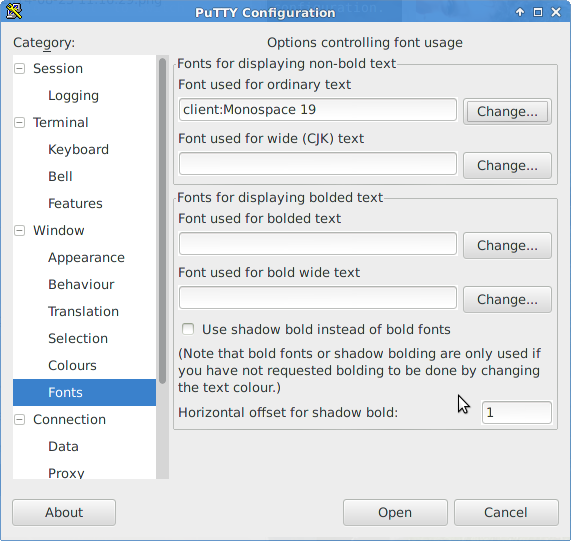Enable shadow bold instead of bold fonts
Screen dimensions: 571x541
(188, 329)
